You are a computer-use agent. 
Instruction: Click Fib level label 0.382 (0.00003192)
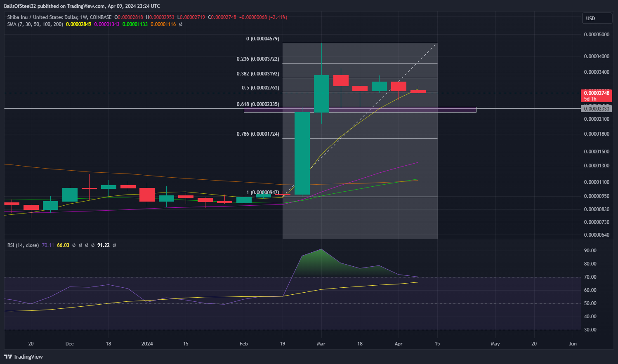pyautogui.click(x=258, y=74)
